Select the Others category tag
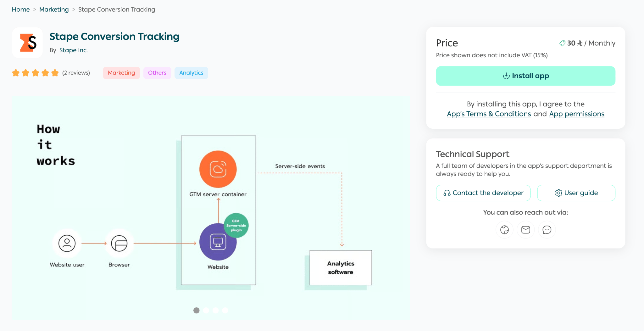Image resolution: width=644 pixels, height=331 pixels. [157, 73]
